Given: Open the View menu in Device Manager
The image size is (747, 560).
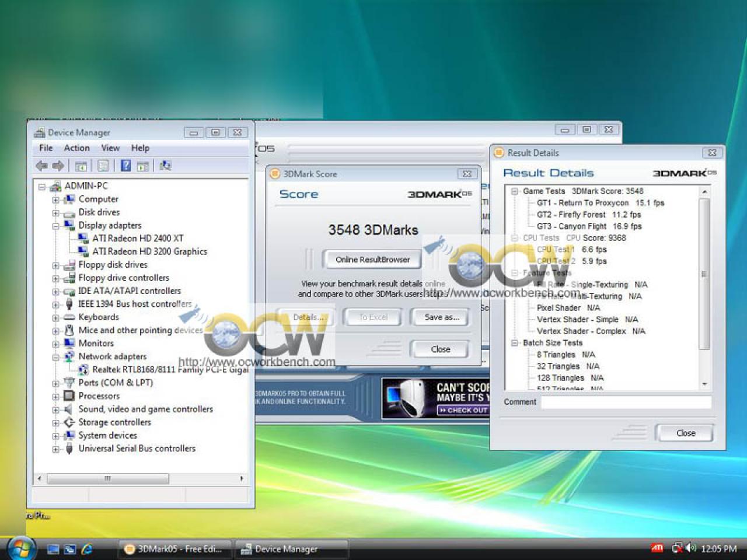Looking at the screenshot, I should 110,148.
